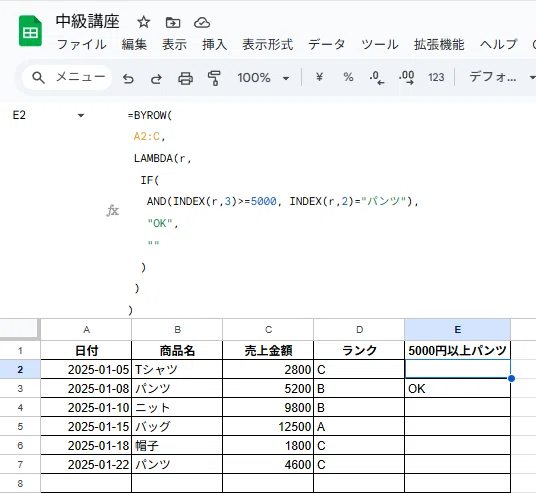Viewport: 536px width, 493px height.
Task: Select column E header
Action: 457,330
